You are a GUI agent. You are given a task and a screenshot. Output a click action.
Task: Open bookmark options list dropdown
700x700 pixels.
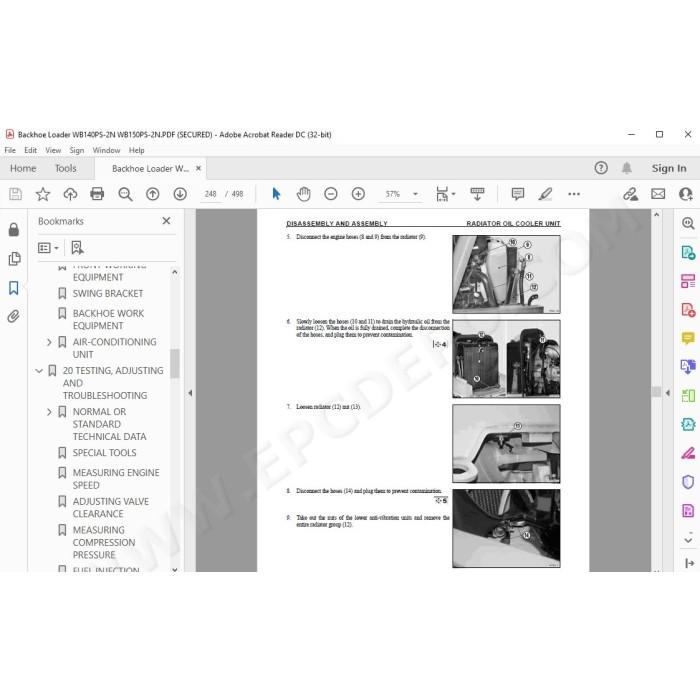[48, 248]
